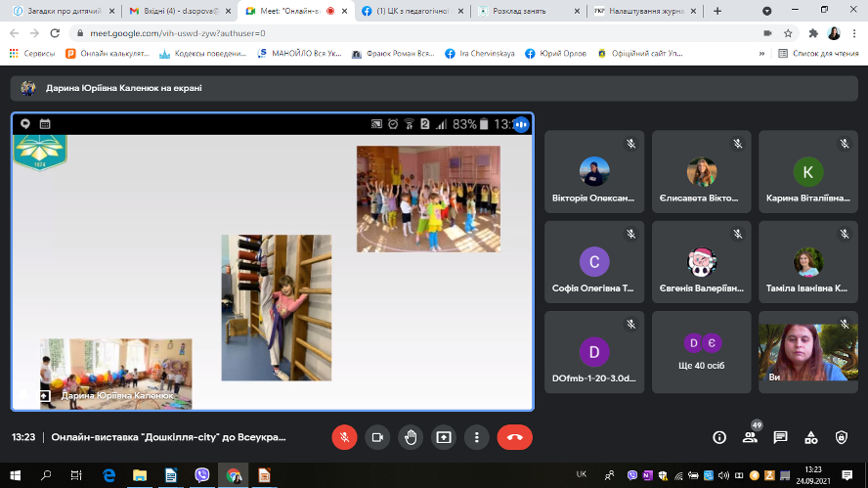This screenshot has width=868, height=488.
Task: Show the participants list panel
Action: (x=750, y=437)
